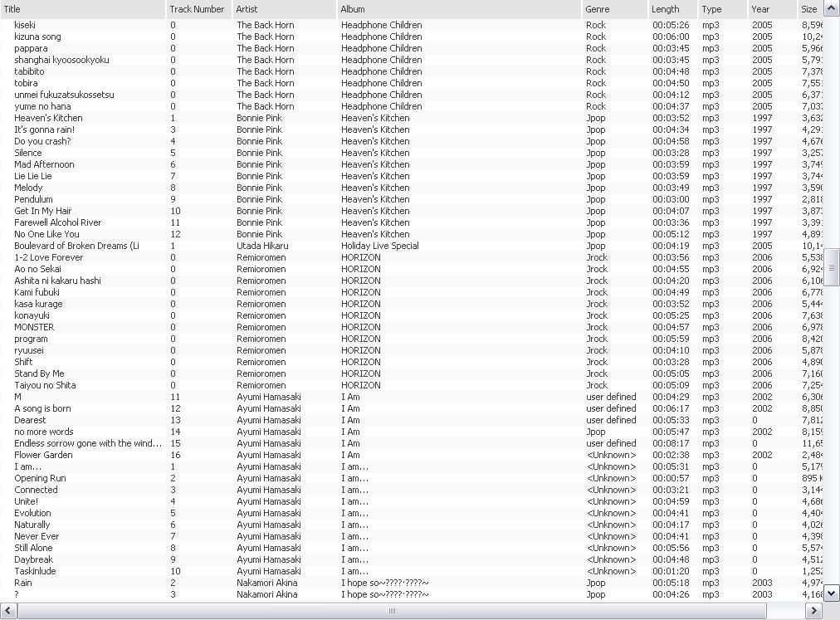Sort by the Genre column header
840x620 pixels.
pyautogui.click(x=614, y=9)
